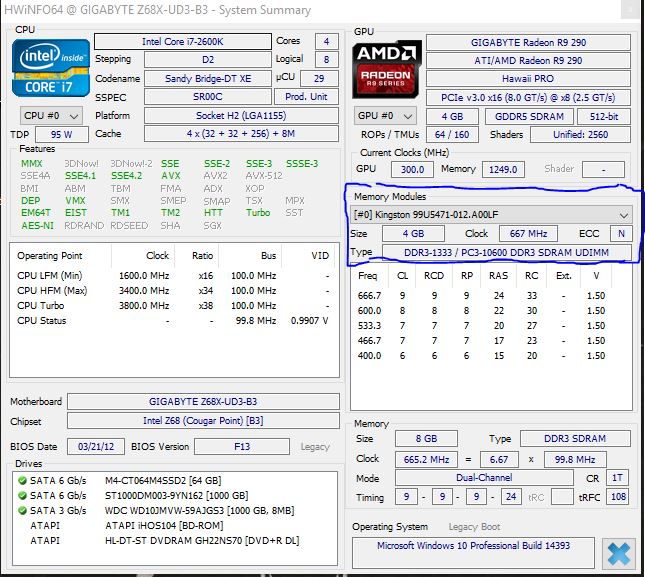Viewport: 645px width, 577px height.
Task: Click the PCIe v3.0 x16 field
Action: [x=528, y=97]
